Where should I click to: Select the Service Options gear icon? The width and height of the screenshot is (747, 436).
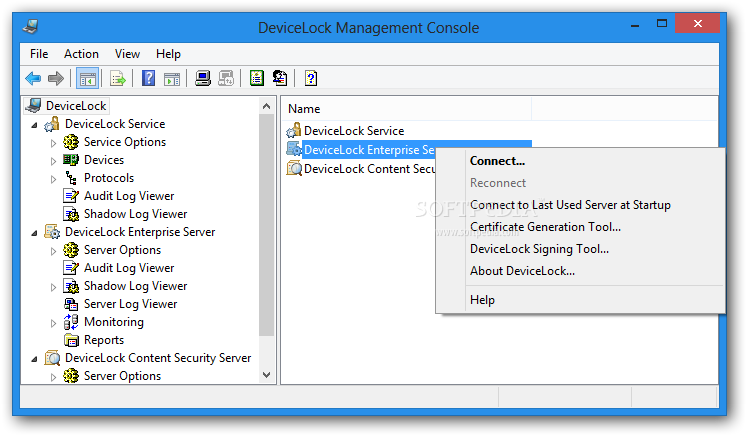(71, 142)
